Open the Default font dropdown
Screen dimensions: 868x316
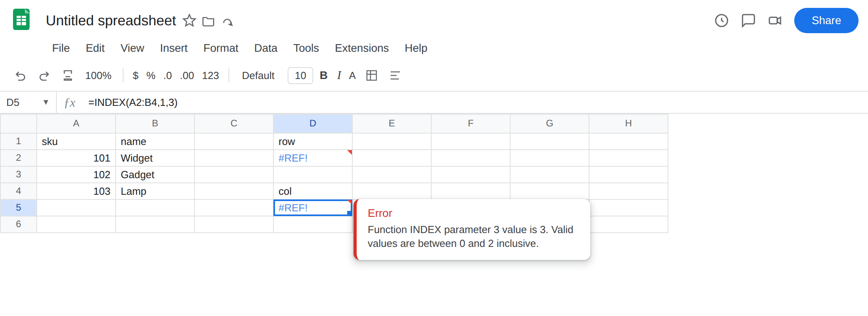[x=258, y=75]
